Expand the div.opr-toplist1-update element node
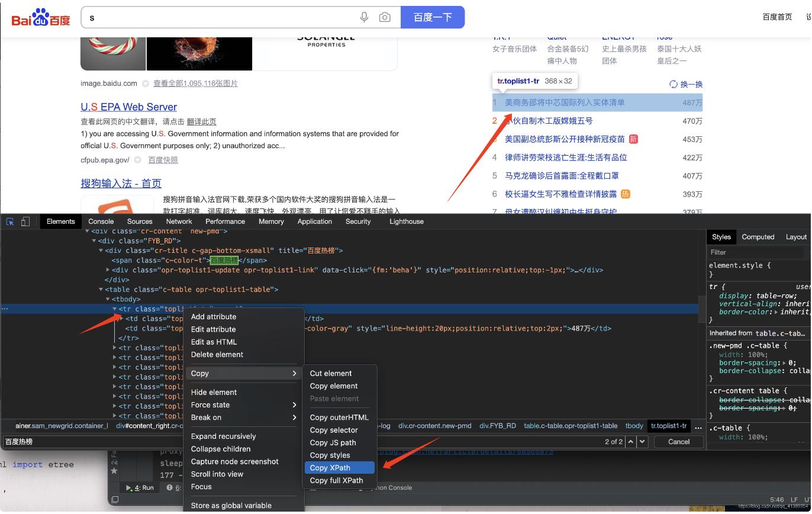Viewport: 812px width, 514px height. click(108, 270)
